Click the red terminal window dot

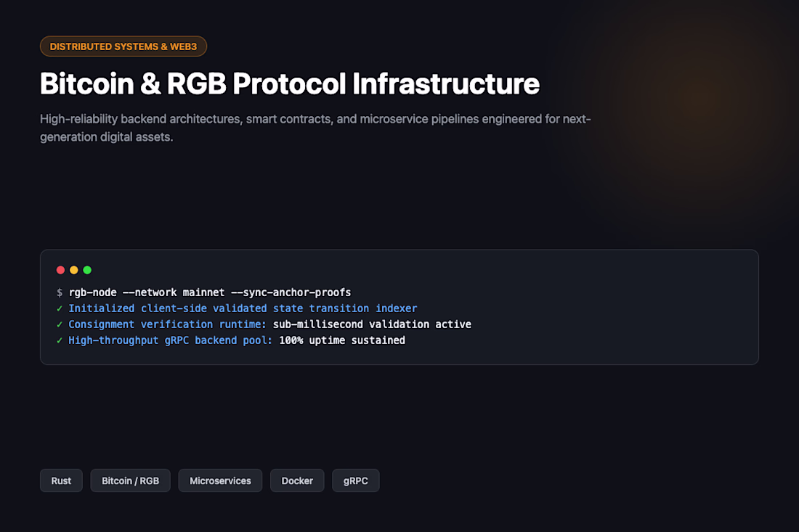pyautogui.click(x=60, y=270)
